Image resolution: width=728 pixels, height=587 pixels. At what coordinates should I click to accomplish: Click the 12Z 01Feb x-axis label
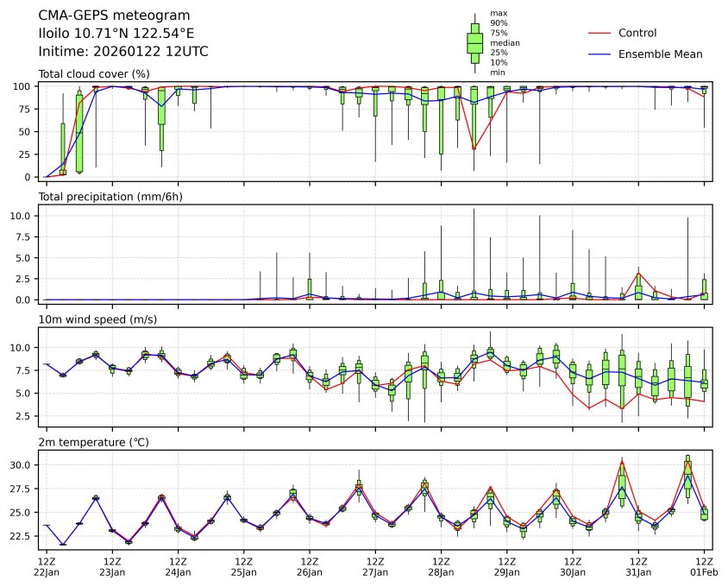point(704,567)
